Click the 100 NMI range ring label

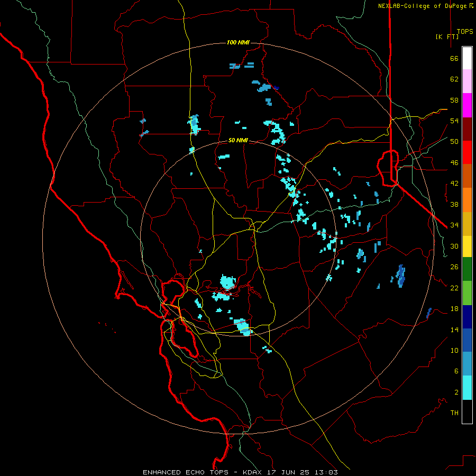pyautogui.click(x=238, y=42)
